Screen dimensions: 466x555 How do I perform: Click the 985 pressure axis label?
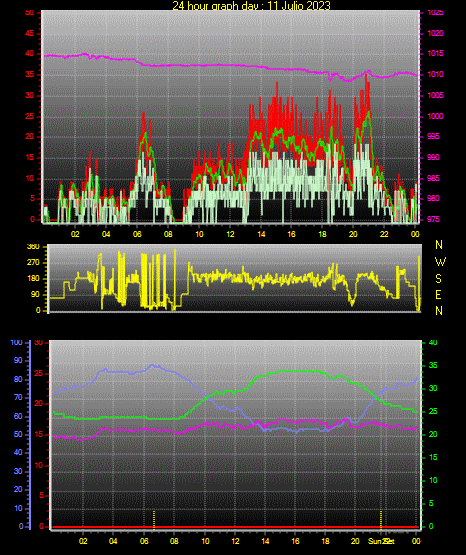[x=433, y=178]
